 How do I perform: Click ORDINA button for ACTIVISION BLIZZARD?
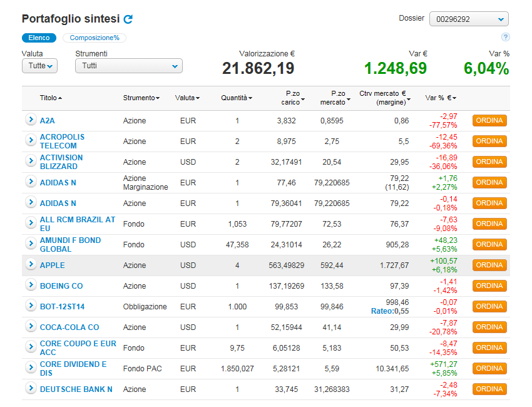click(x=489, y=162)
